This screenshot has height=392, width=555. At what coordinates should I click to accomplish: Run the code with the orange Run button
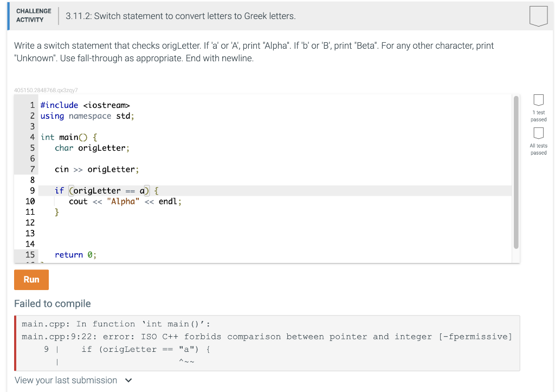[x=31, y=280]
